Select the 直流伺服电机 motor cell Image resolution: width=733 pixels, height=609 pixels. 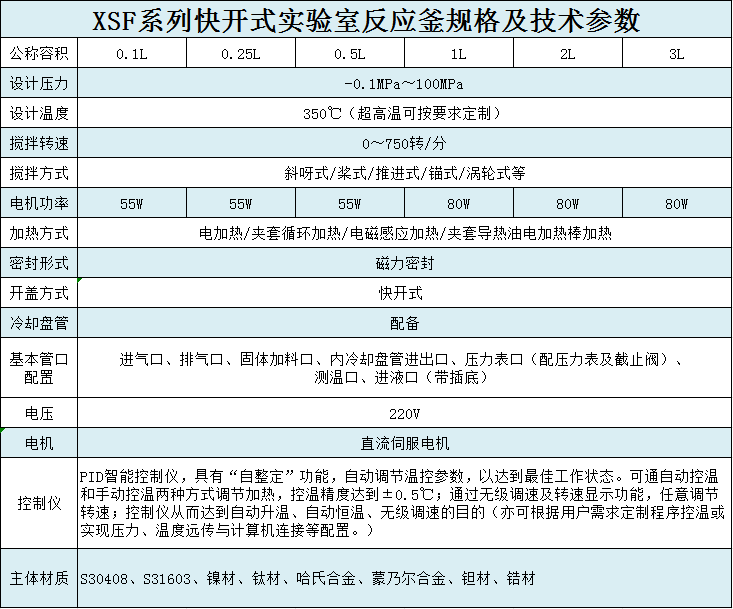point(404,443)
